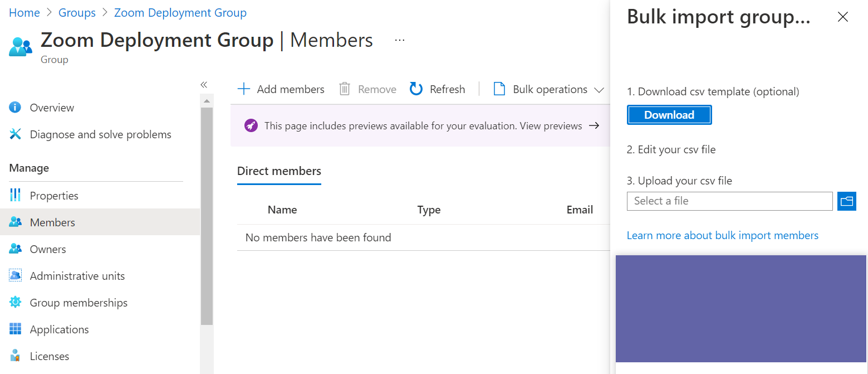Select the Direct members tab
The width and height of the screenshot is (868, 374).
click(279, 172)
